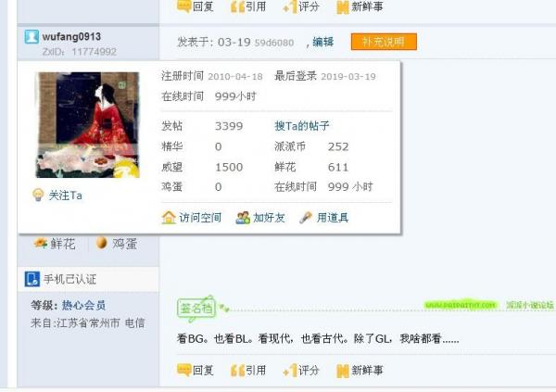Image resolution: width=556 pixels, height=392 pixels.
Task: Open the 编辑 edit link
Action: coord(322,42)
